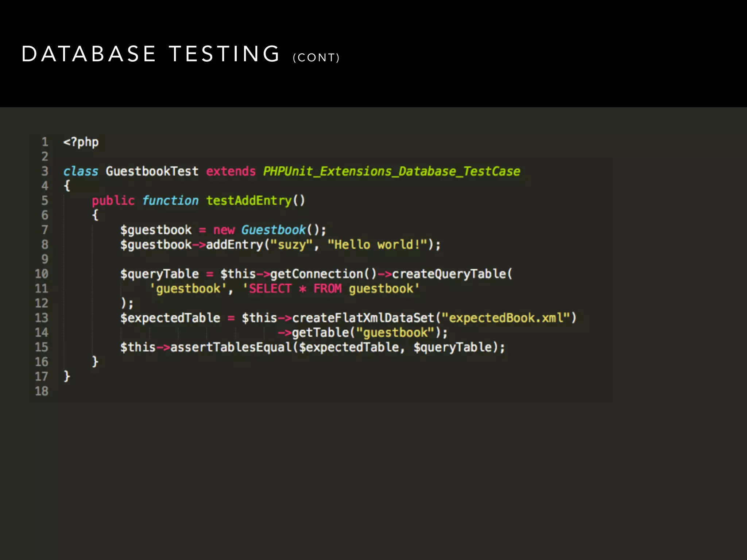Click the "suzy" string argument
The width and height of the screenshot is (747, 560).
click(291, 245)
